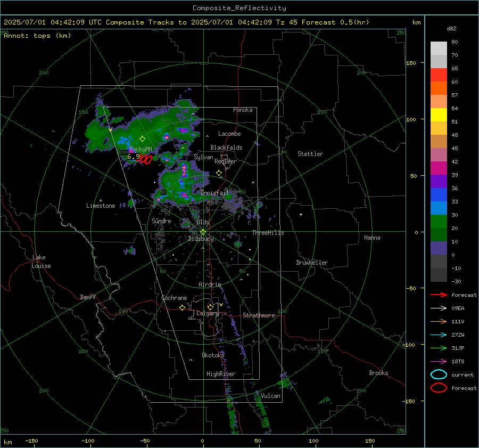Click the 6.9 storm tops annotation
The width and height of the screenshot is (479, 448).
(x=134, y=157)
